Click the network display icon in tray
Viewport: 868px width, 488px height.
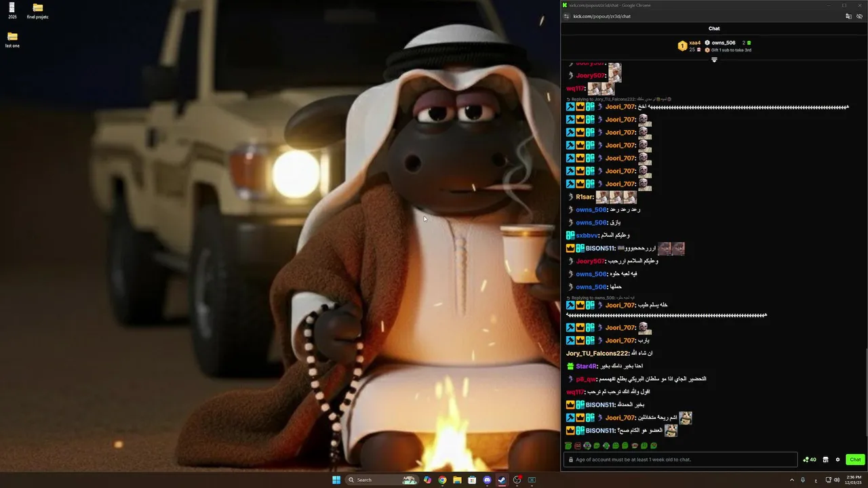(x=828, y=480)
